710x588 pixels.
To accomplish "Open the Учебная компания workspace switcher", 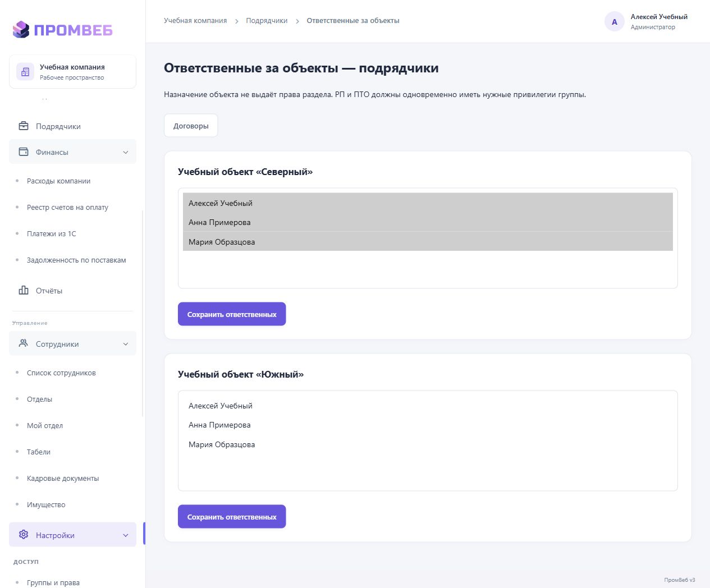I will coord(72,72).
